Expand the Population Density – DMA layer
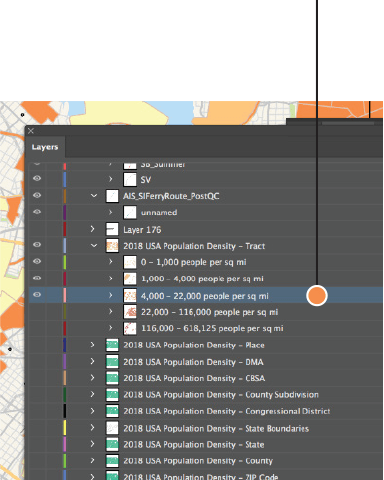 (93, 361)
